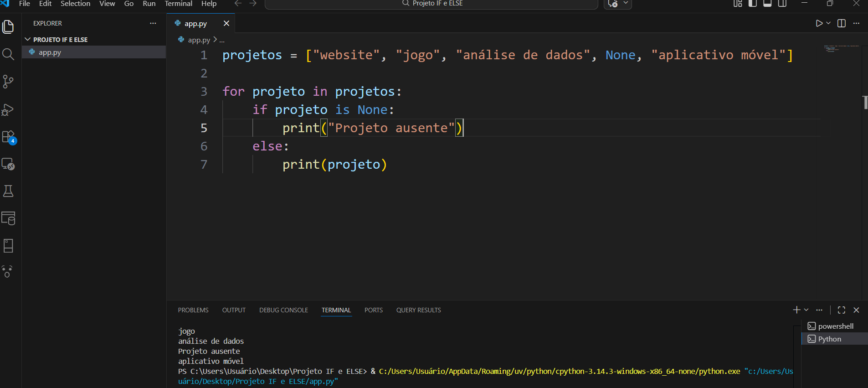
Task: Open the Run and Debug view
Action: (8, 109)
